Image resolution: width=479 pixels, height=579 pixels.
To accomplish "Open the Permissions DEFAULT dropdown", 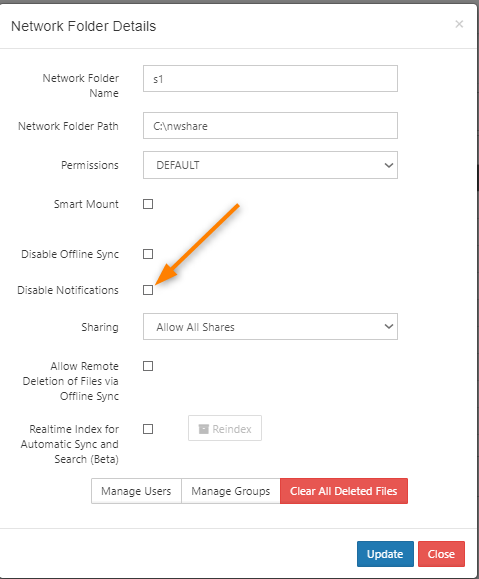I will coord(270,165).
